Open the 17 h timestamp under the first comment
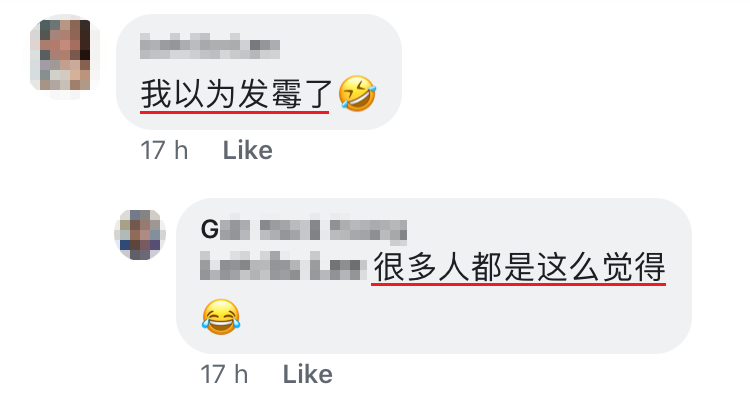Viewport: 750px width, 402px height. (x=164, y=150)
